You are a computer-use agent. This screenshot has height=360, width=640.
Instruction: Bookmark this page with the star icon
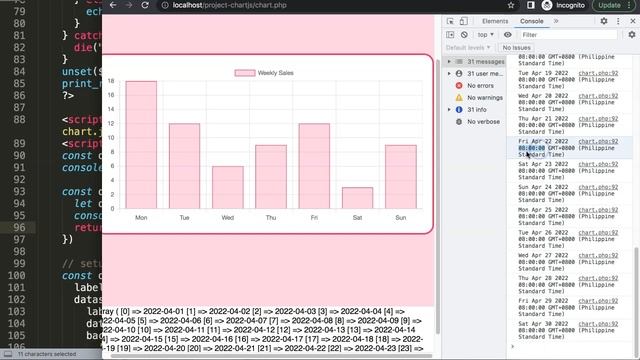click(511, 5)
